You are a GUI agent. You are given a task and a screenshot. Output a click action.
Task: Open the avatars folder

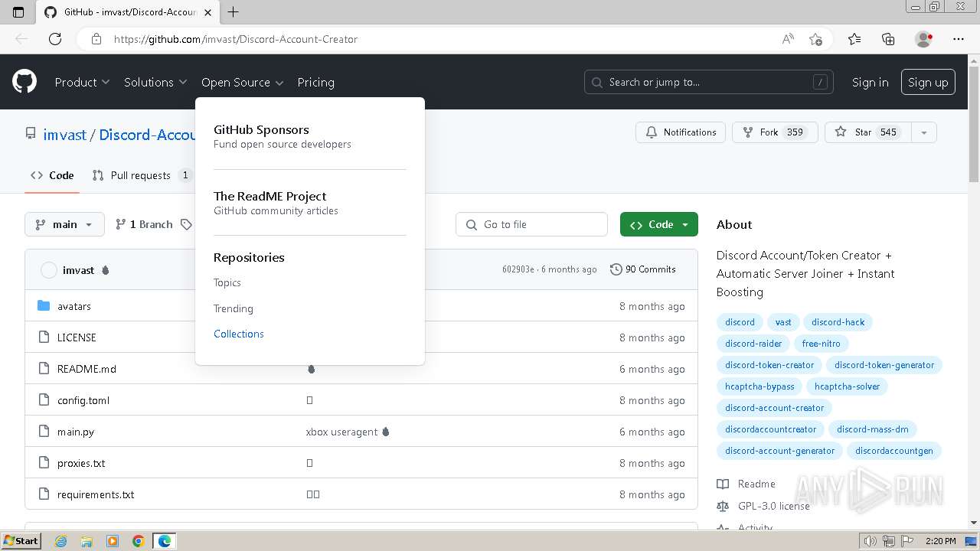click(74, 306)
